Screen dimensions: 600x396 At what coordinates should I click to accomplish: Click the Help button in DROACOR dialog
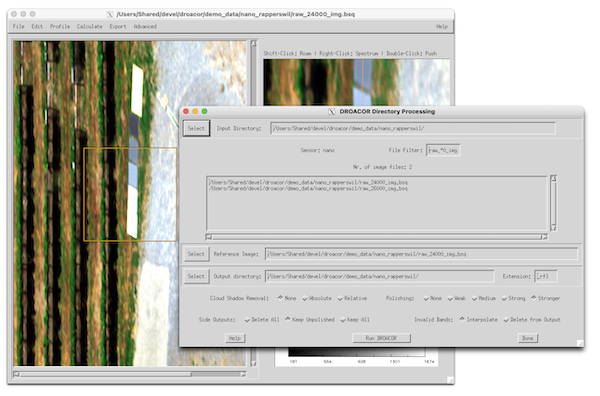coord(235,338)
